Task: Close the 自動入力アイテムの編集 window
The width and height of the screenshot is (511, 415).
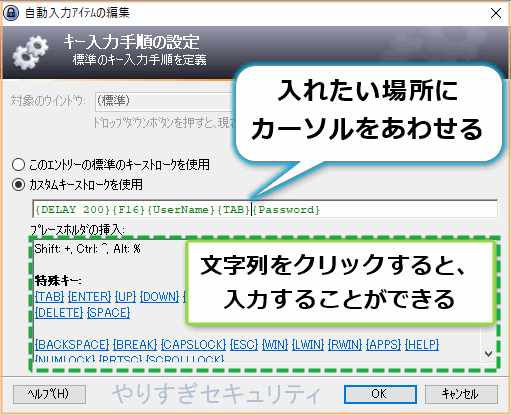Action: pyautogui.click(x=496, y=13)
